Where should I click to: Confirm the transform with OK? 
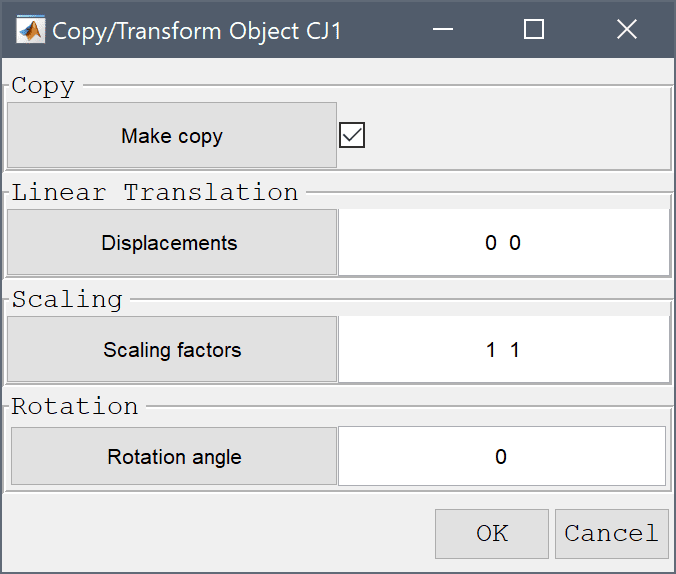[492, 534]
